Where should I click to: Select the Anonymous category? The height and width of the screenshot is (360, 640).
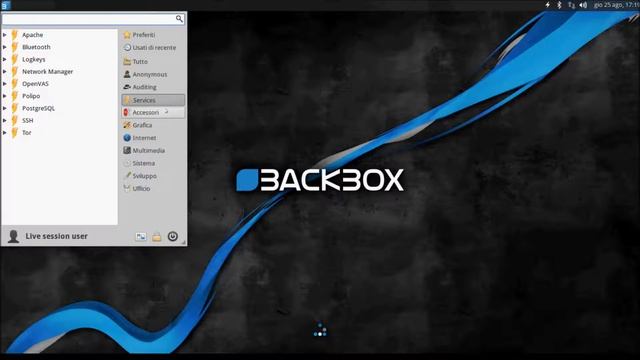153,75
